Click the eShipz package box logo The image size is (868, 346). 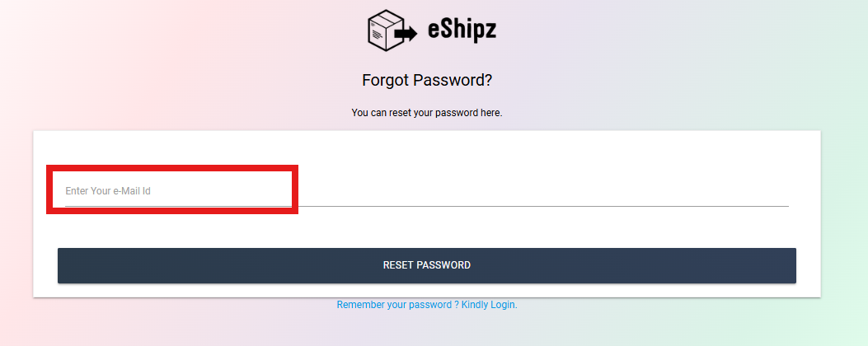click(385, 31)
